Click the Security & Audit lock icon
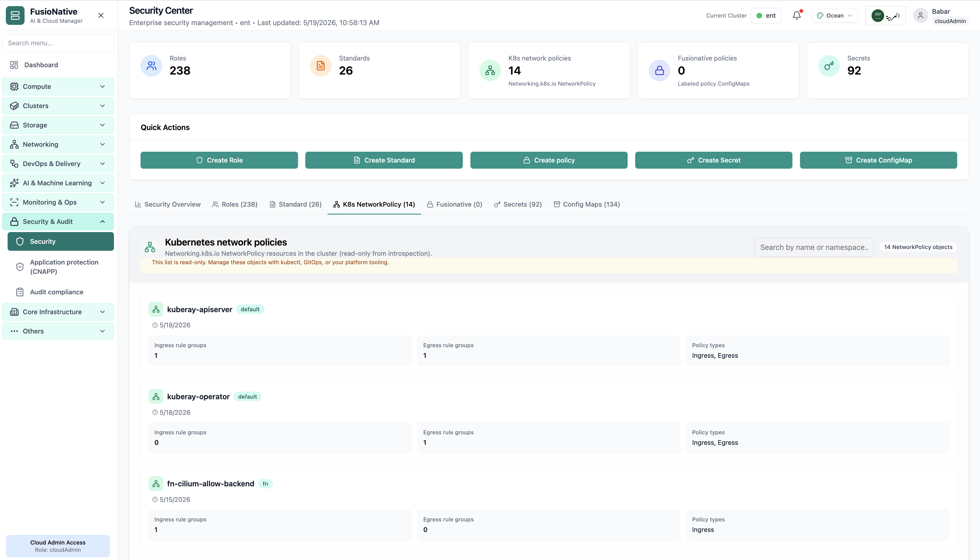This screenshot has width=980, height=560. click(14, 222)
